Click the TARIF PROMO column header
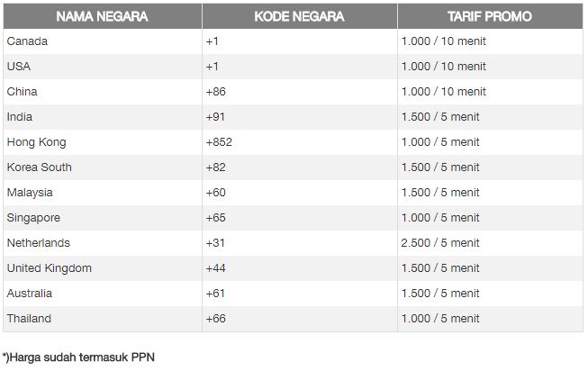 490,16
